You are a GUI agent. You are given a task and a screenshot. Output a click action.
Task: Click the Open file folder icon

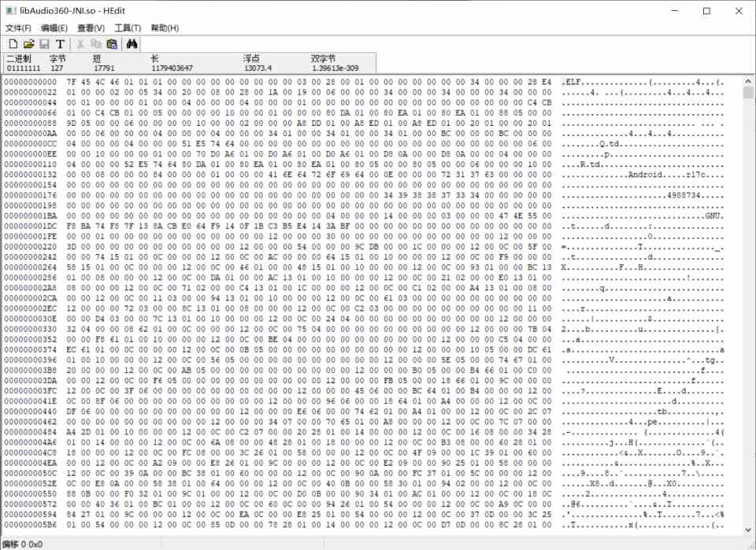click(x=29, y=44)
